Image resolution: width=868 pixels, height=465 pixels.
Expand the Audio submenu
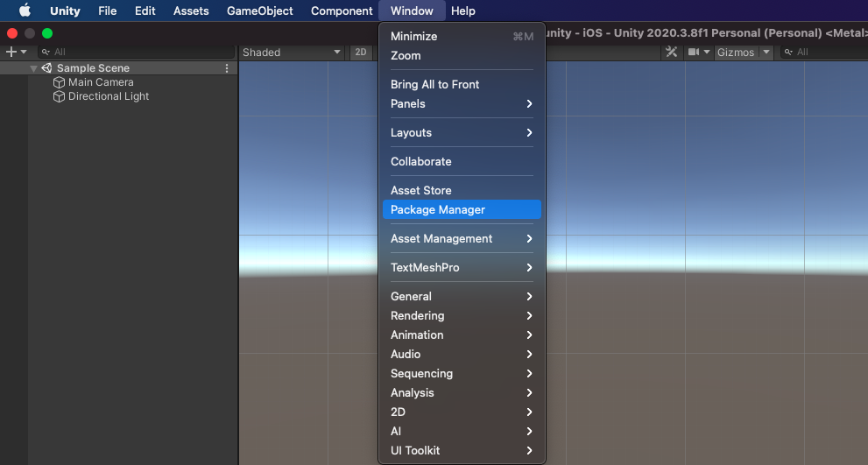pos(462,355)
